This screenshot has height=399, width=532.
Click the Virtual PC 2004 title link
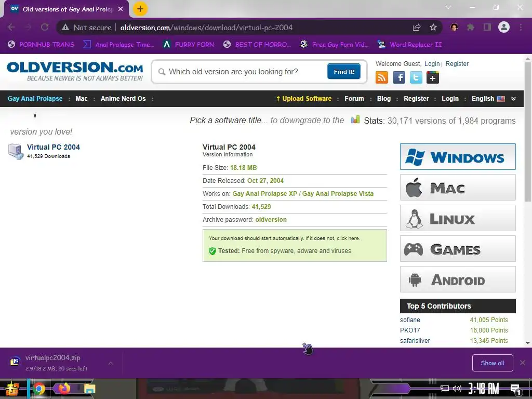(54, 147)
